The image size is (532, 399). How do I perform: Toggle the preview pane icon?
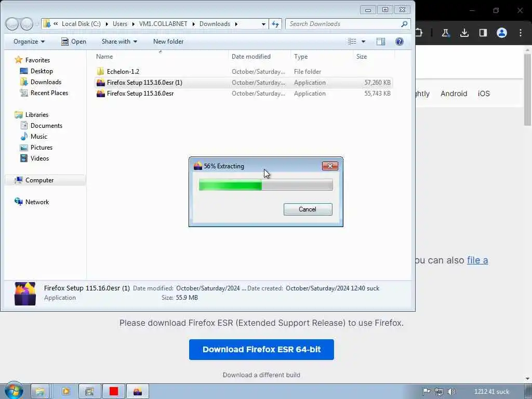pos(381,42)
